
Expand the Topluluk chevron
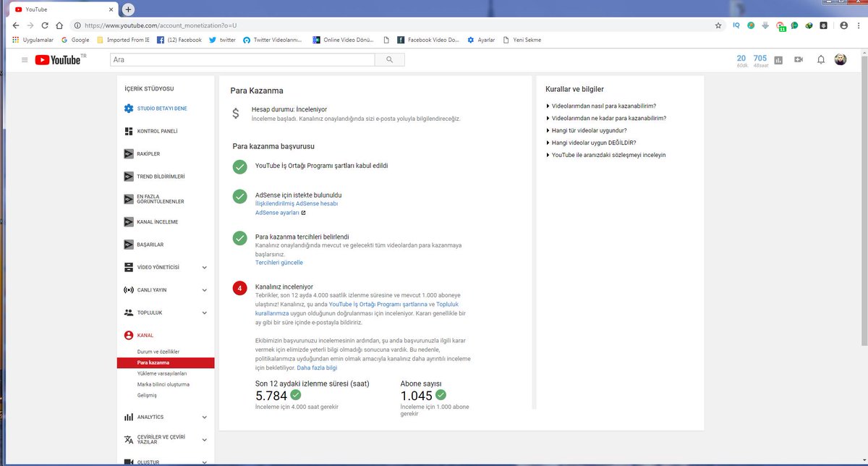(x=204, y=313)
